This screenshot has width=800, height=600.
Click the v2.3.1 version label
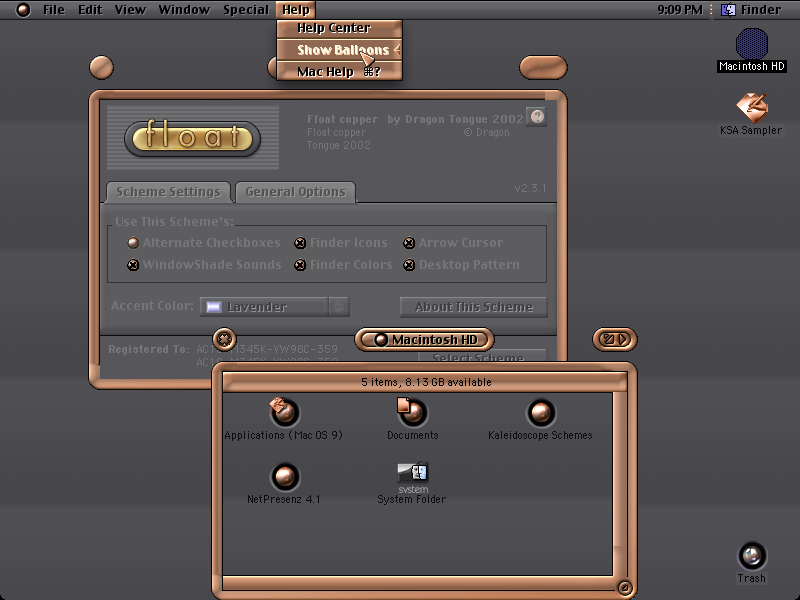[530, 188]
